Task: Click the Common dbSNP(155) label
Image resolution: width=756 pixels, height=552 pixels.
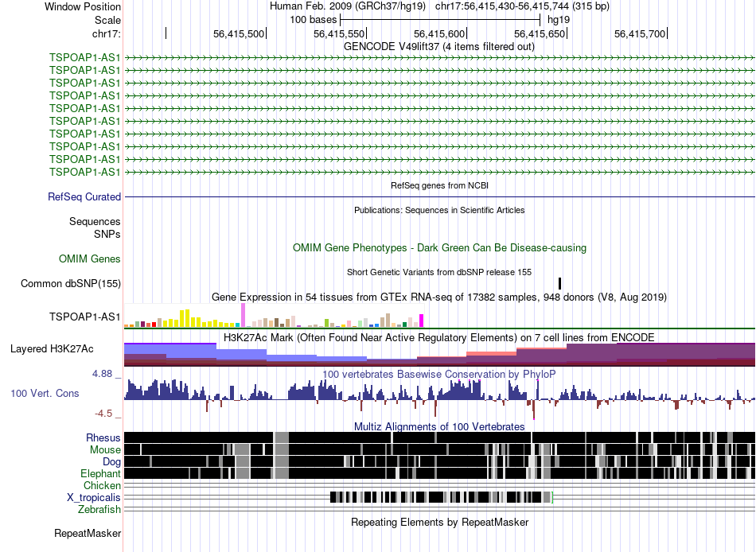Action: tap(70, 283)
